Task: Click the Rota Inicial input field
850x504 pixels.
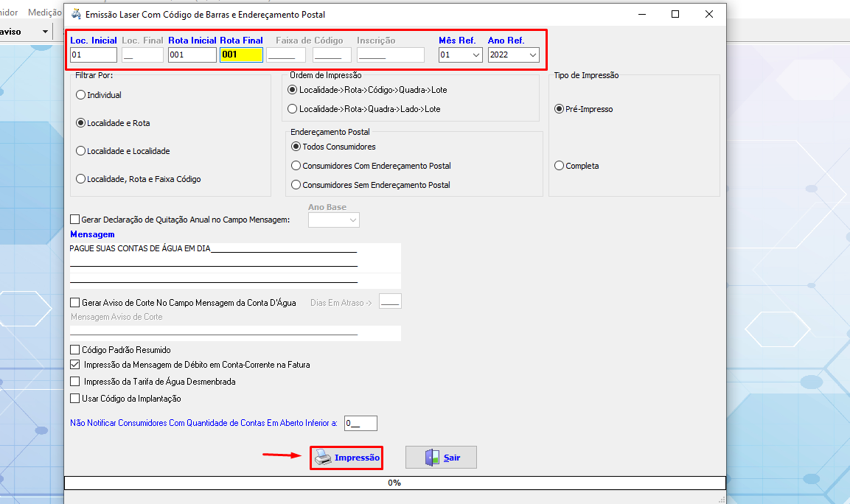Action: (x=192, y=55)
